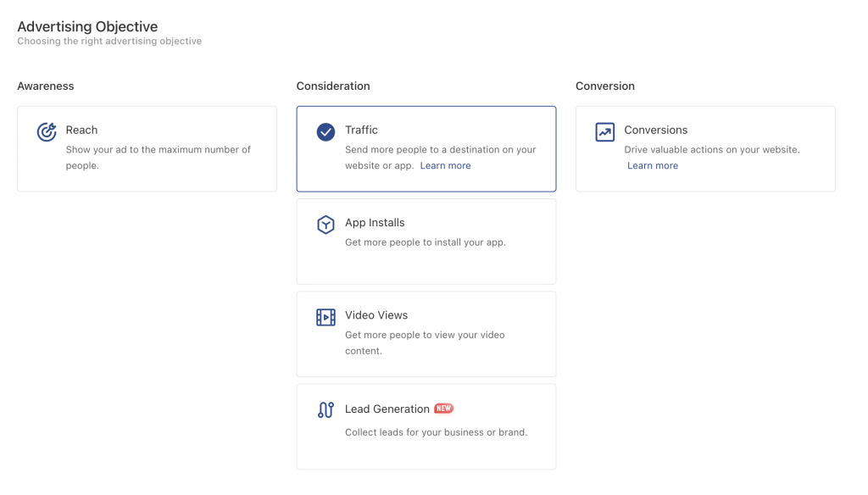Viewport: 868px width, 495px height.
Task: Click the Conversions chart icon
Action: (604, 131)
